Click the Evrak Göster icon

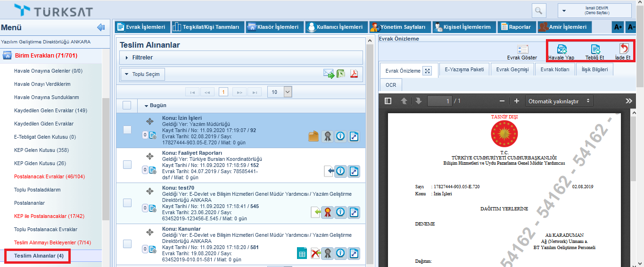pos(522,50)
